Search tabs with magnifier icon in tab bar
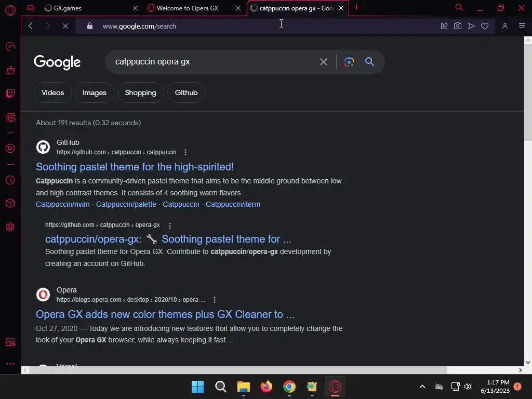Image resolution: width=532 pixels, height=399 pixels. (x=459, y=7)
